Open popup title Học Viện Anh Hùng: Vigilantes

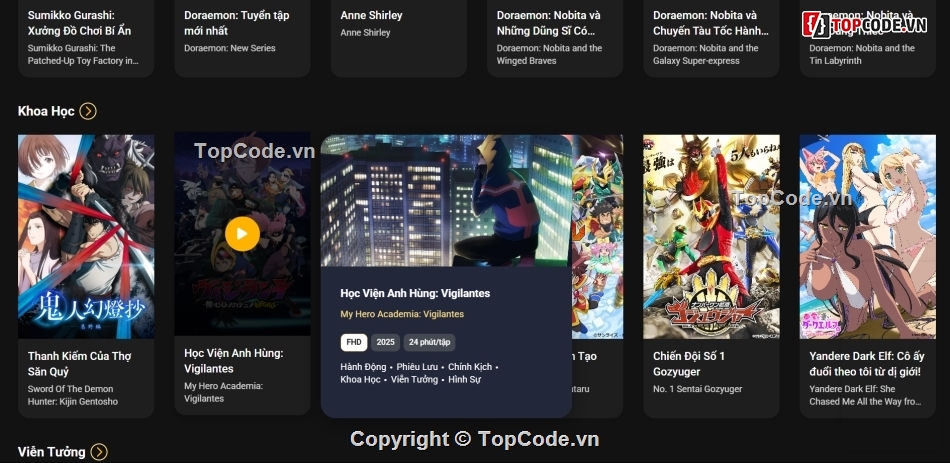[x=415, y=293]
